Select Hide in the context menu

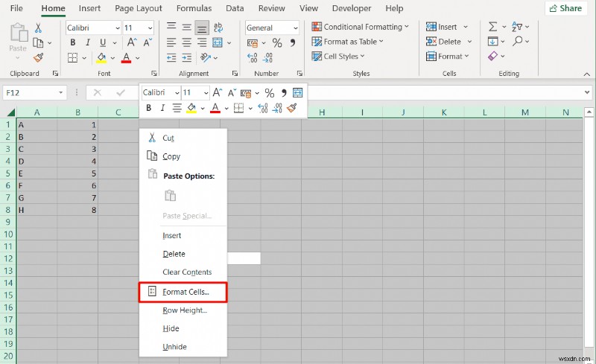[183, 329]
